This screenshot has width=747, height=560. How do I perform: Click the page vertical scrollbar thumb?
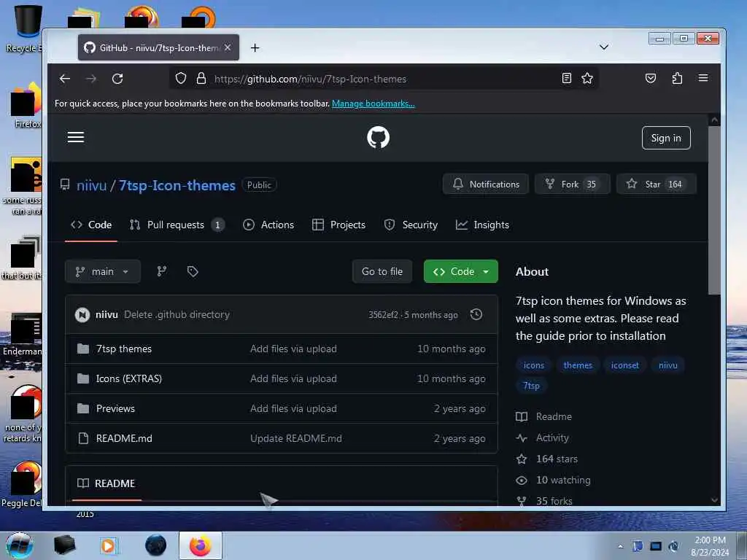[x=713, y=210]
